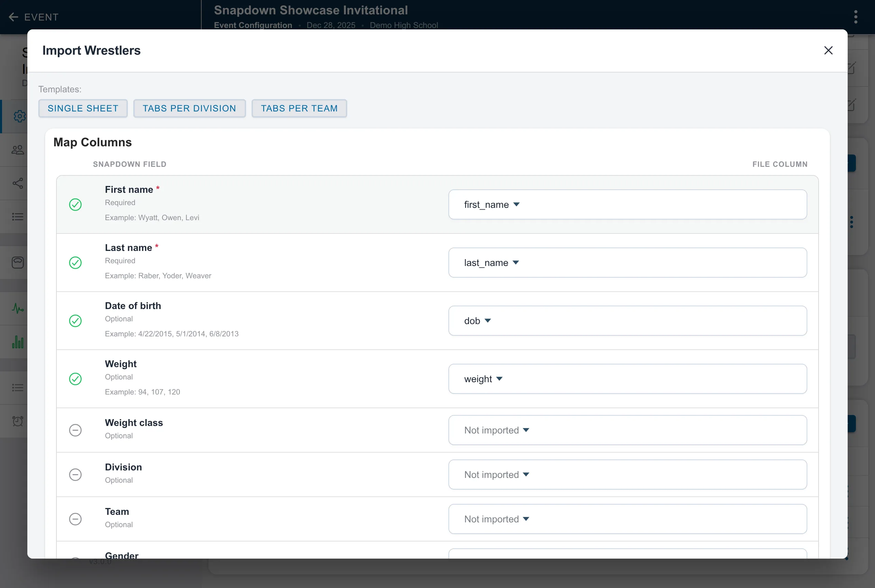The height and width of the screenshot is (588, 875).
Task: Open the scale icon in sidebar
Action: coord(18,263)
